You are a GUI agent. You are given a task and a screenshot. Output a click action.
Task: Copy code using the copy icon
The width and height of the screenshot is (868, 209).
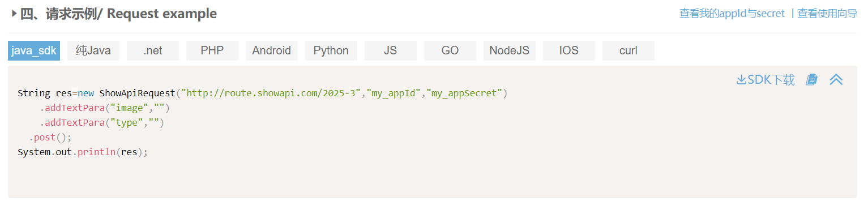click(811, 79)
